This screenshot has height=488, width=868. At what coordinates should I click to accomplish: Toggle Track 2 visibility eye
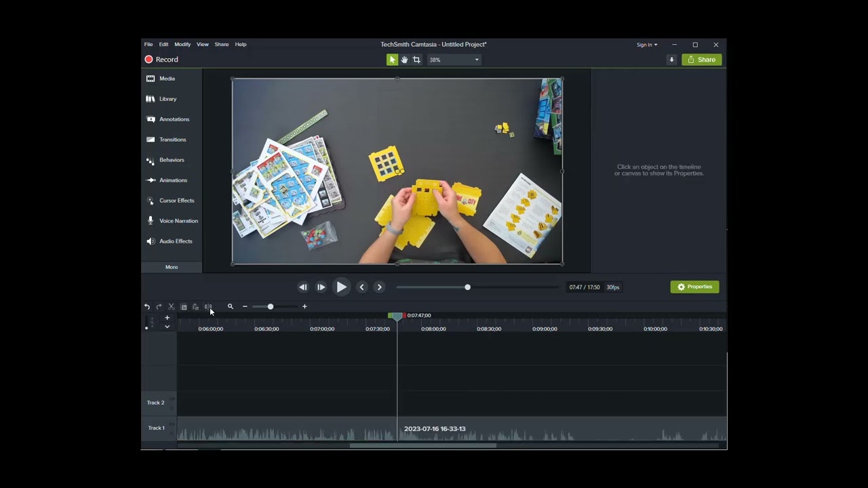point(172,399)
